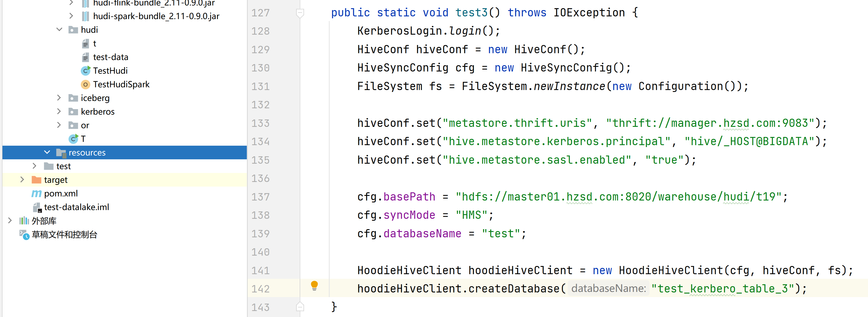Click the test-datalake.iml module file icon

coord(37,207)
